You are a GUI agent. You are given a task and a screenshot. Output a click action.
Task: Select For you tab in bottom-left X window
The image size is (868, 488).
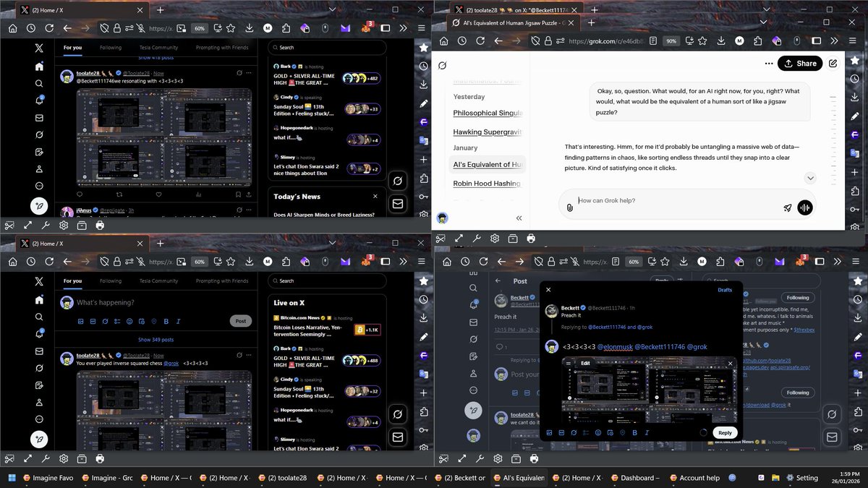72,281
